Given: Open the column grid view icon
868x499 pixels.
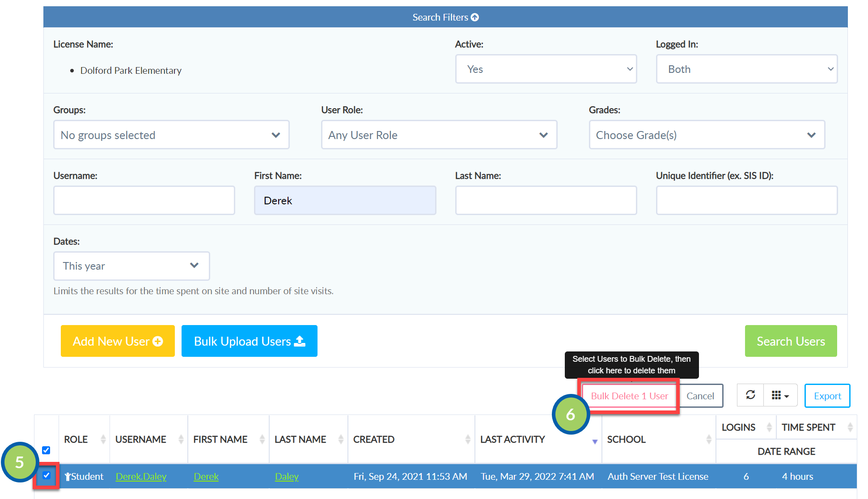Looking at the screenshot, I should pyautogui.click(x=780, y=395).
